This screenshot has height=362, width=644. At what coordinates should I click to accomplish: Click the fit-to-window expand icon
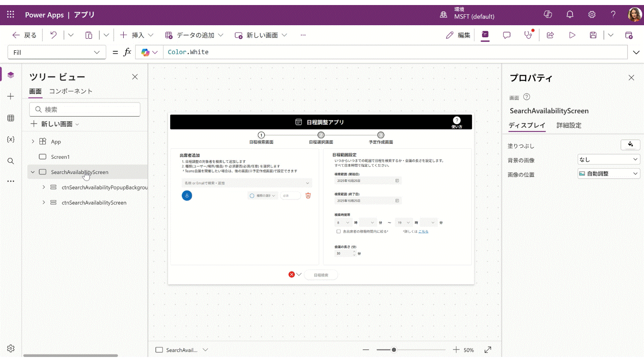coord(488,350)
